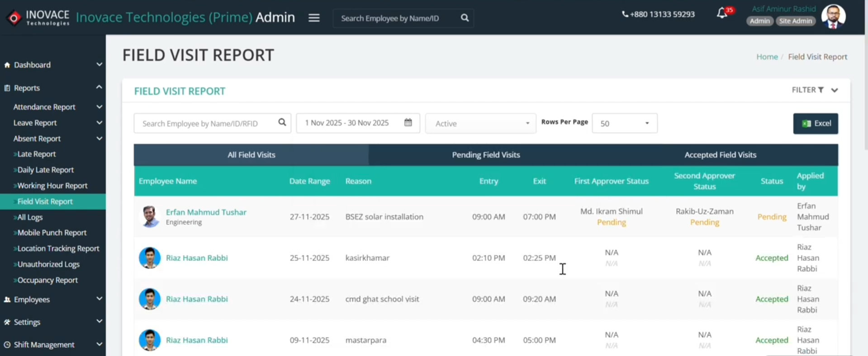This screenshot has width=868, height=356.
Task: Click the header search magnifier icon
Action: tap(465, 18)
